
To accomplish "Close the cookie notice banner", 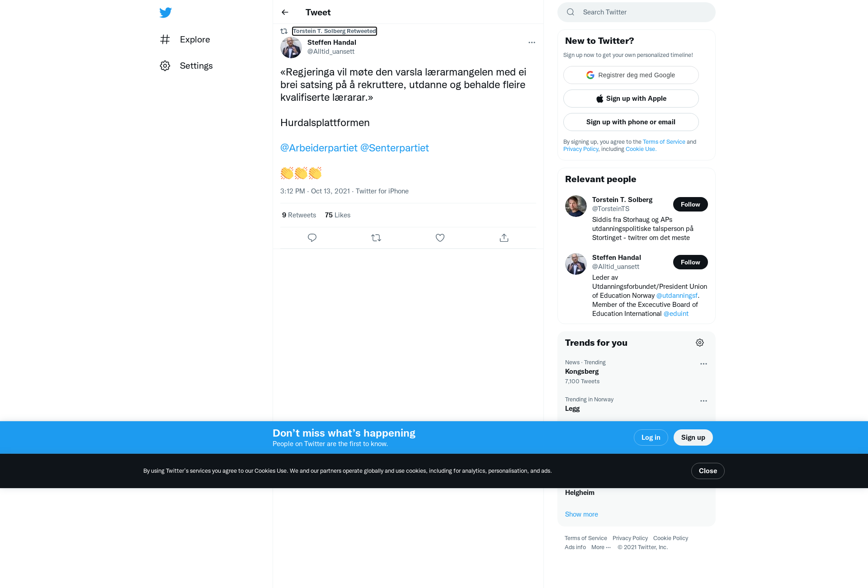I will (708, 471).
